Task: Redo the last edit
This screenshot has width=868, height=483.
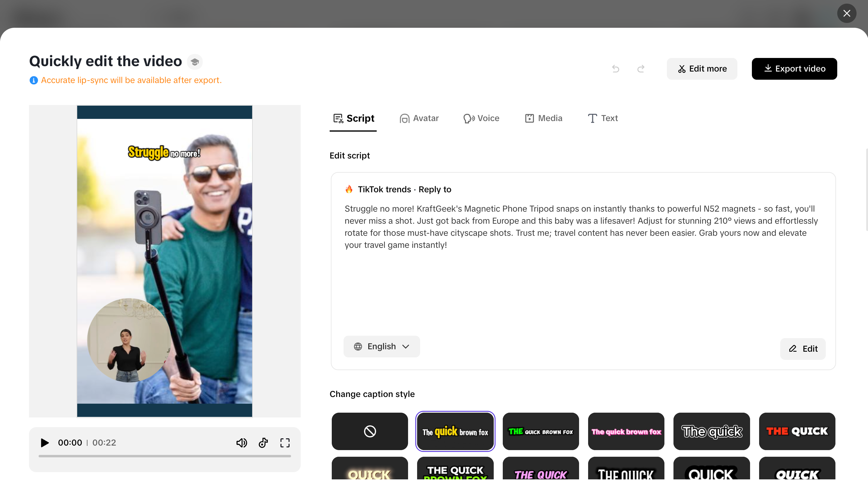Action: pos(641,69)
